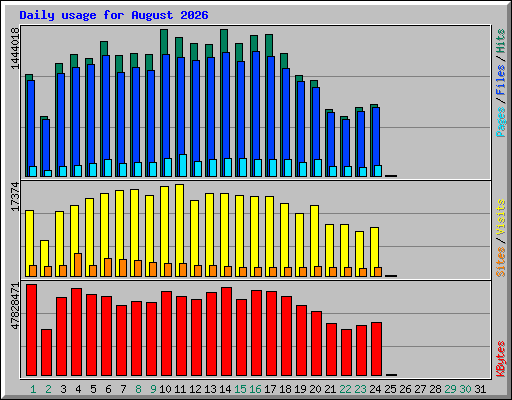Click the orange Sites bar for day 4

(x=78, y=265)
